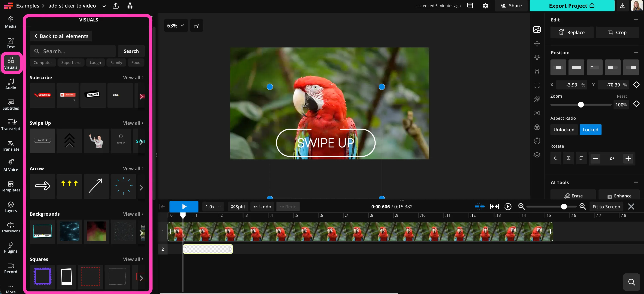Open the 63% canvas zoom dropdown
The width and height of the screenshot is (644, 294).
pos(176,26)
